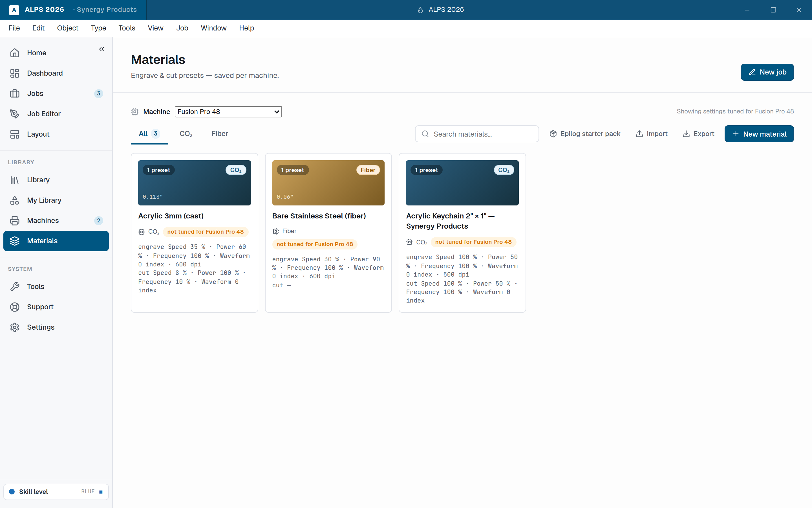The height and width of the screenshot is (508, 812).
Task: Click the Epilog starter pack button
Action: [x=585, y=134]
